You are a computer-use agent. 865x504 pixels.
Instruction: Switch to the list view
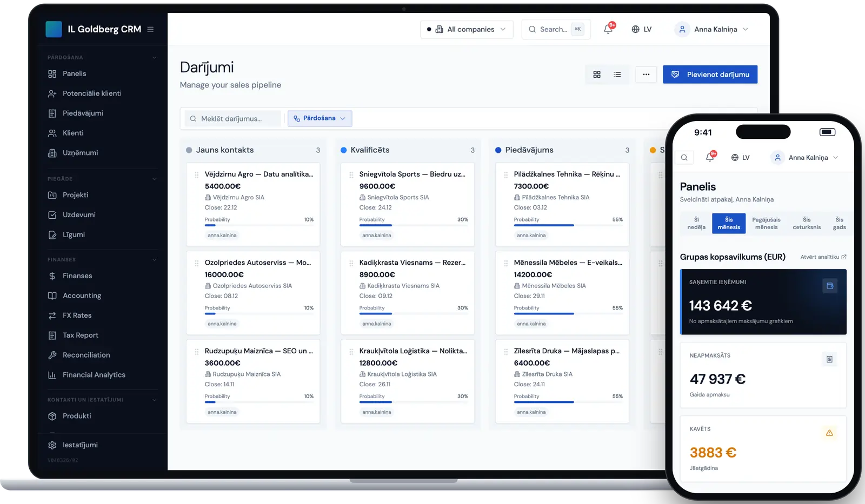[x=617, y=75]
